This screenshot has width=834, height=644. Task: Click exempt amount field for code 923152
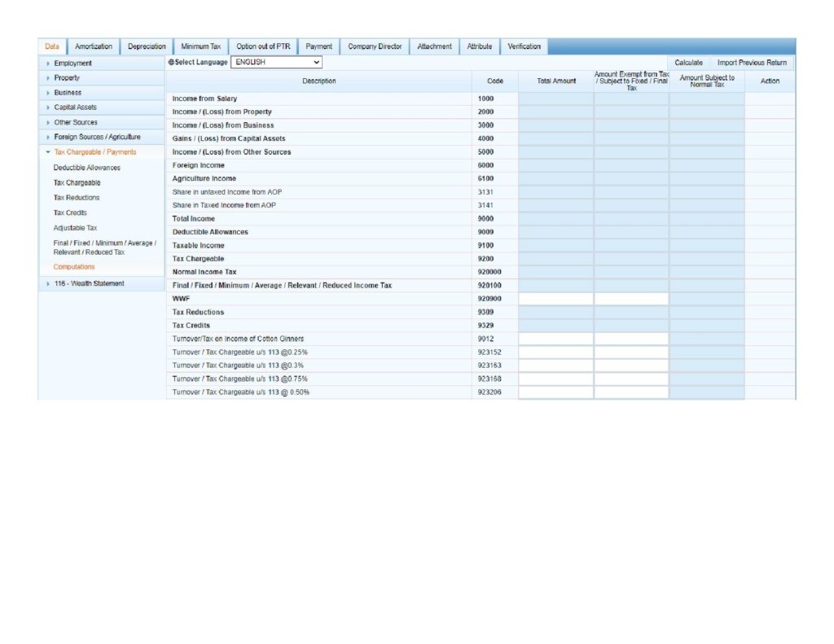pyautogui.click(x=631, y=353)
